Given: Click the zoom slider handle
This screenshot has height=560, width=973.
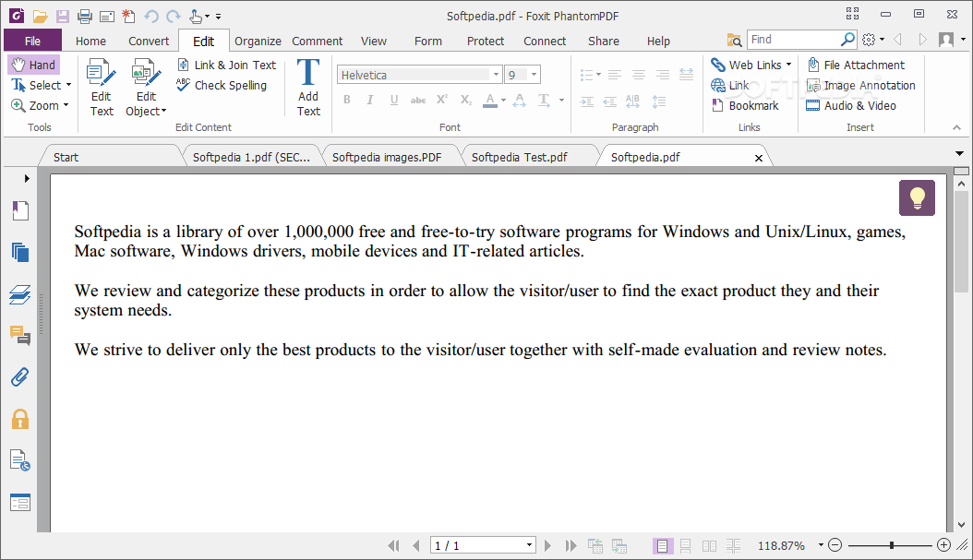Looking at the screenshot, I should coord(892,545).
